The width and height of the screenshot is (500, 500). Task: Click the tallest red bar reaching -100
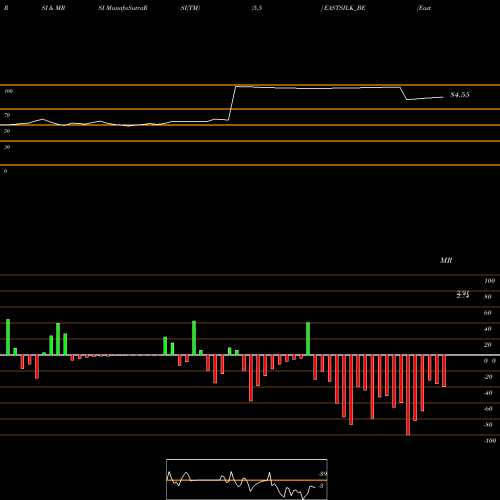pyautogui.click(x=408, y=395)
